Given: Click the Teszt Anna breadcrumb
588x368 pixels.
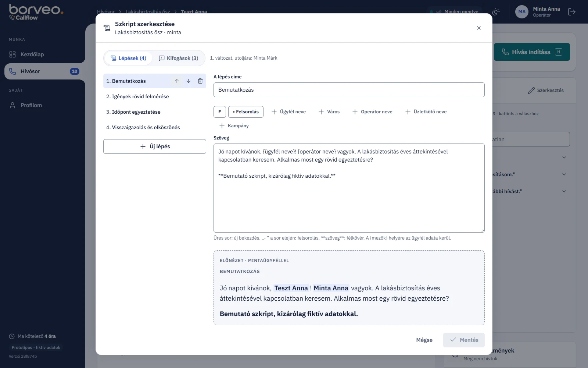Looking at the screenshot, I should pyautogui.click(x=194, y=12).
